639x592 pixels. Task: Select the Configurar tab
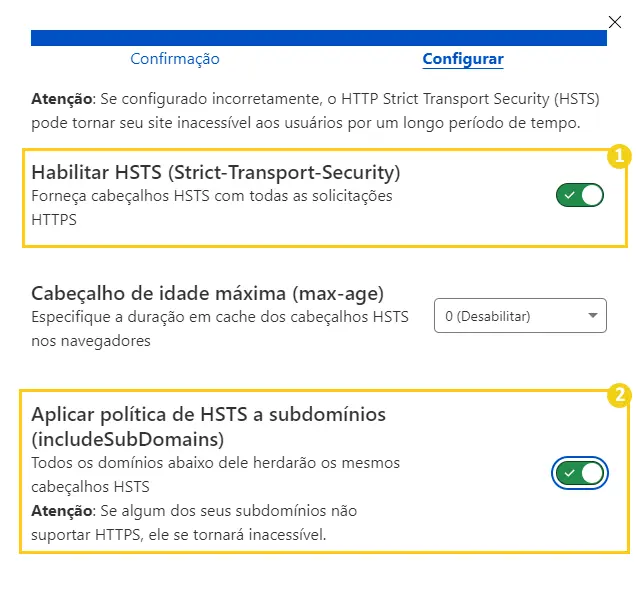(x=462, y=59)
